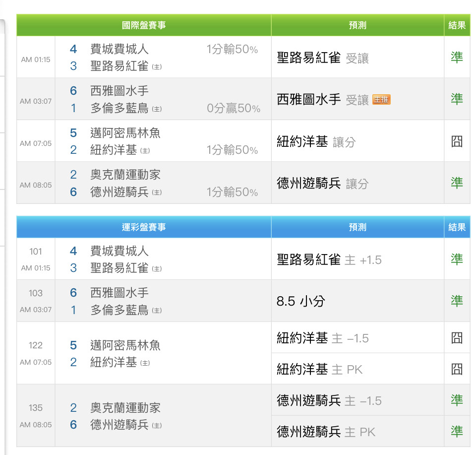Viewport: 476px width, 455px height.
Task: Click the 西雅圖水手 受讓 prediction
Action: (323, 100)
